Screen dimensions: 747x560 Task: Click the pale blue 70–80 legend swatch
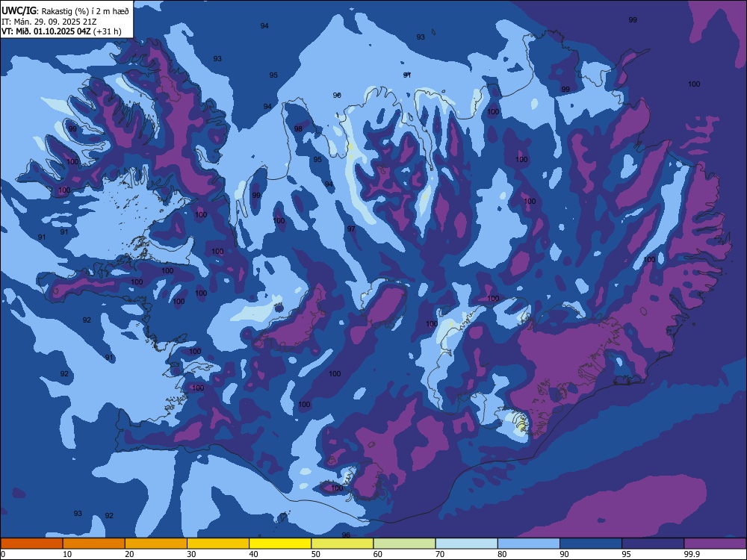(467, 544)
